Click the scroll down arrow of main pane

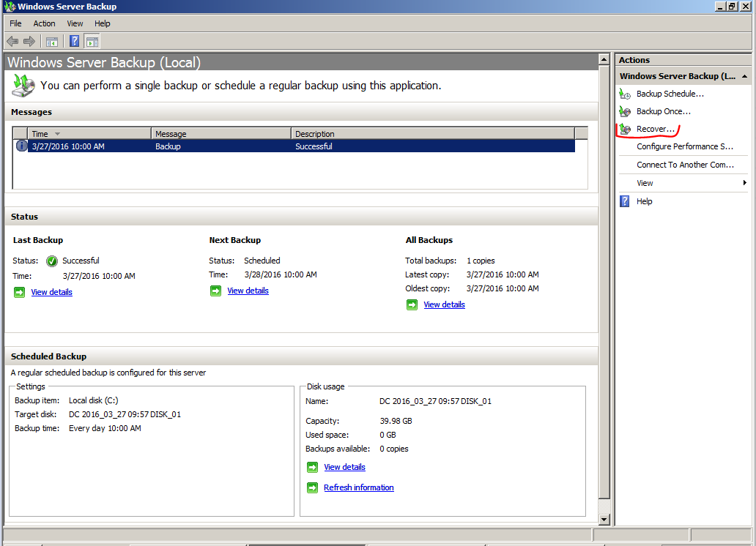pos(604,520)
